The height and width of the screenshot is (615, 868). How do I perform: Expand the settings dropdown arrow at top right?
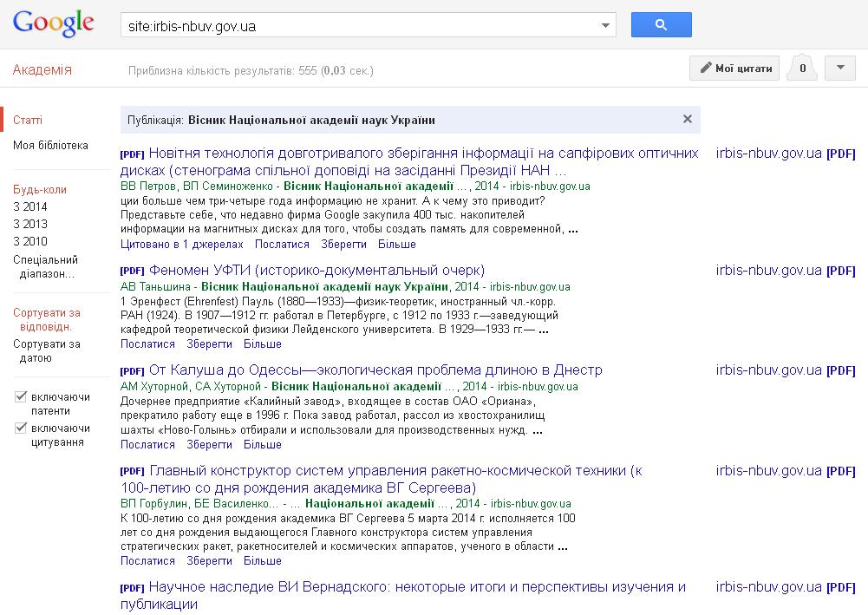click(839, 69)
